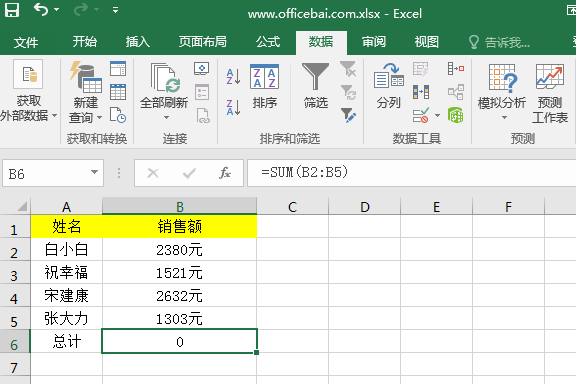The height and width of the screenshot is (384, 576).
Task: Click the advanced filter icon
Action: 348,115
